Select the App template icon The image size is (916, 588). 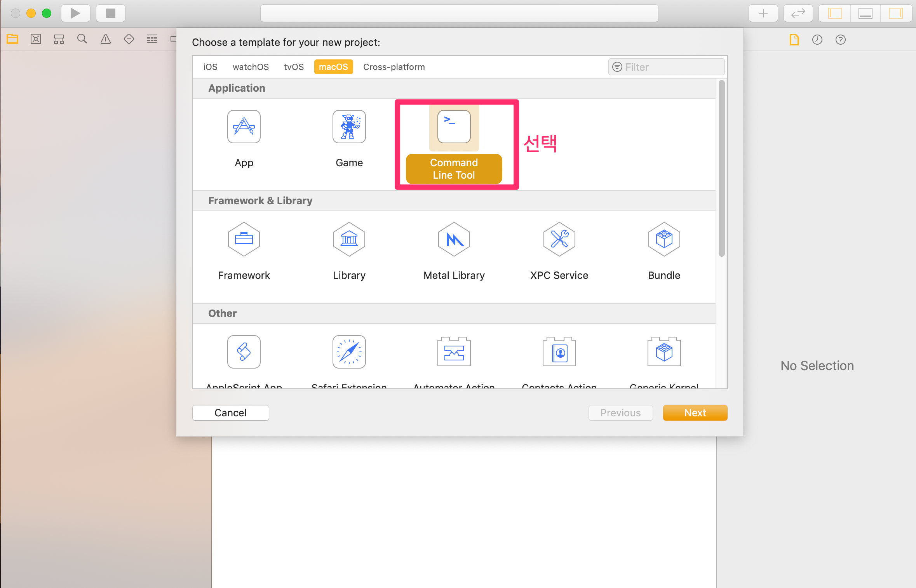click(x=244, y=127)
